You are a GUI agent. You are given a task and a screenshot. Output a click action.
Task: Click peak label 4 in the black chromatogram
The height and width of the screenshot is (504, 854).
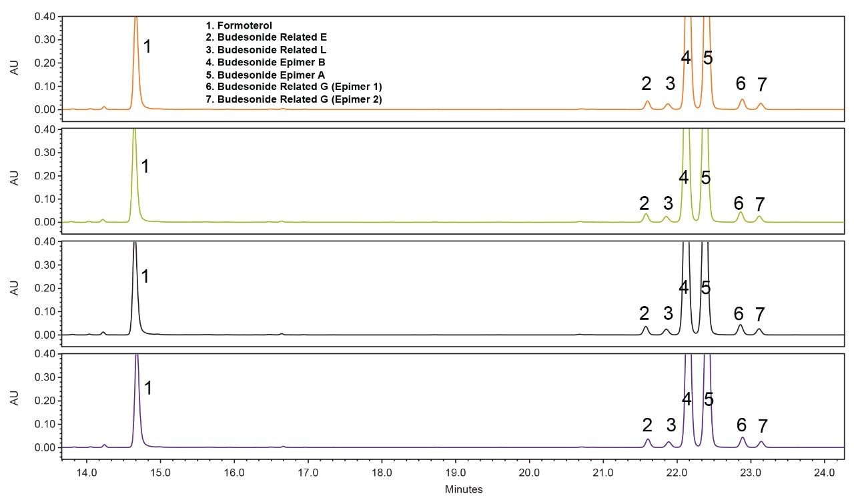click(683, 287)
